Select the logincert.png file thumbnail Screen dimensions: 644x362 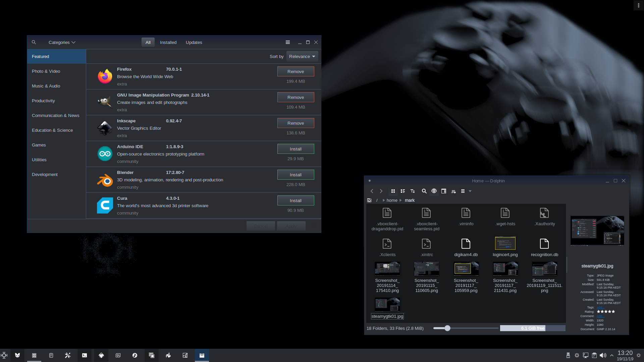pos(505,243)
